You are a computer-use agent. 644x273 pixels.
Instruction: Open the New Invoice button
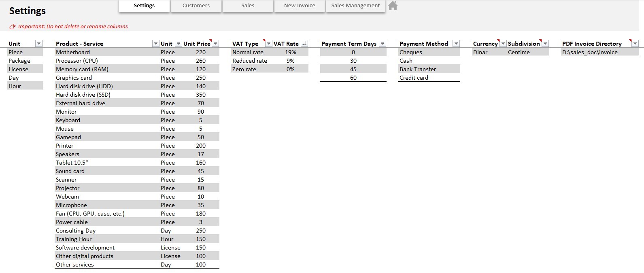tap(300, 6)
